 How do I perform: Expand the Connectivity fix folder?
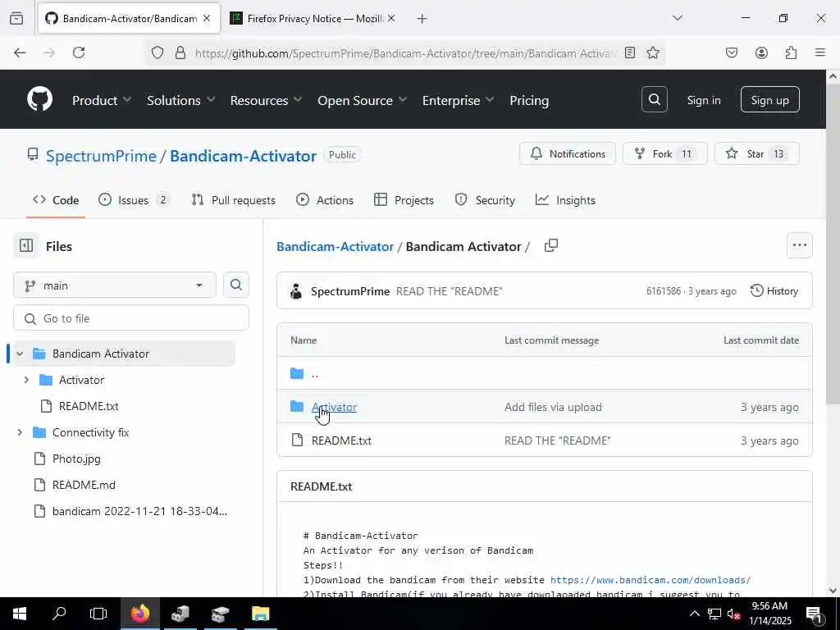[20, 432]
